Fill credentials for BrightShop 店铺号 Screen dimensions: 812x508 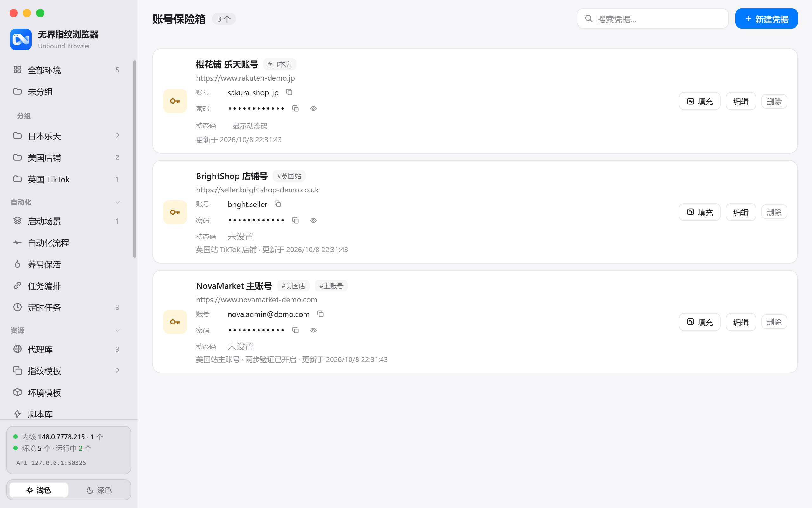pos(699,212)
